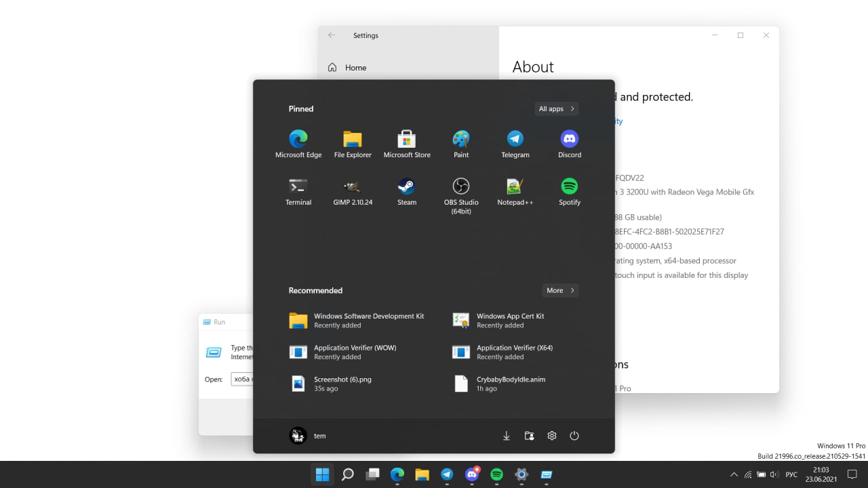868x488 pixels.
Task: Click the Start button on taskbar
Action: [323, 474]
